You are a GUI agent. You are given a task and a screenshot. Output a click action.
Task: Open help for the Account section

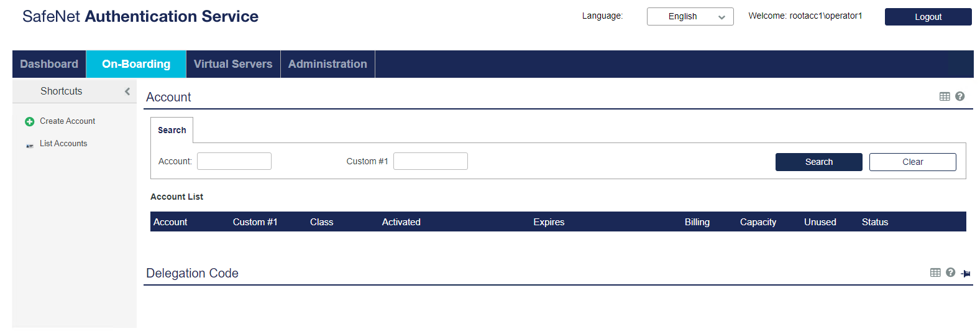pyautogui.click(x=959, y=96)
